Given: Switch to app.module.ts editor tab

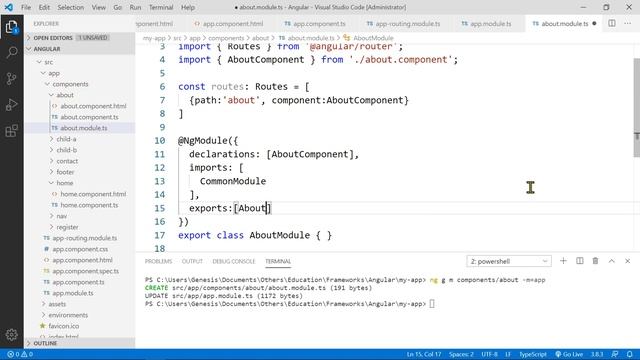Looking at the screenshot, I should coord(487,24).
